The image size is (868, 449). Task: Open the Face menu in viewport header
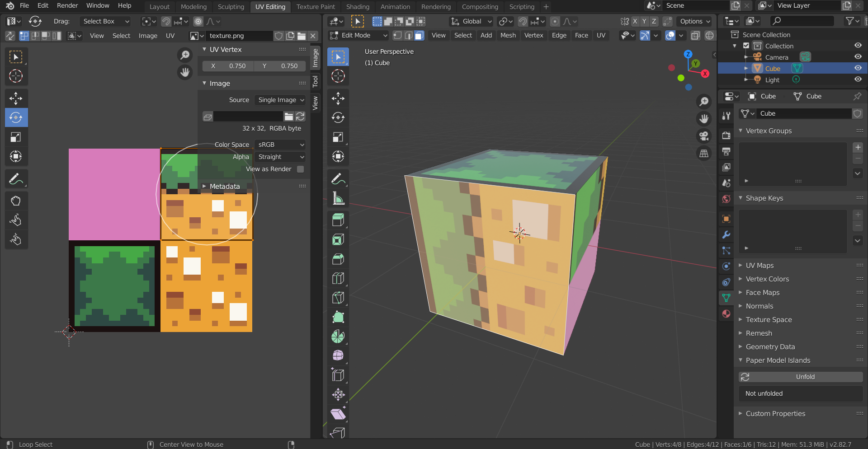[581, 35]
